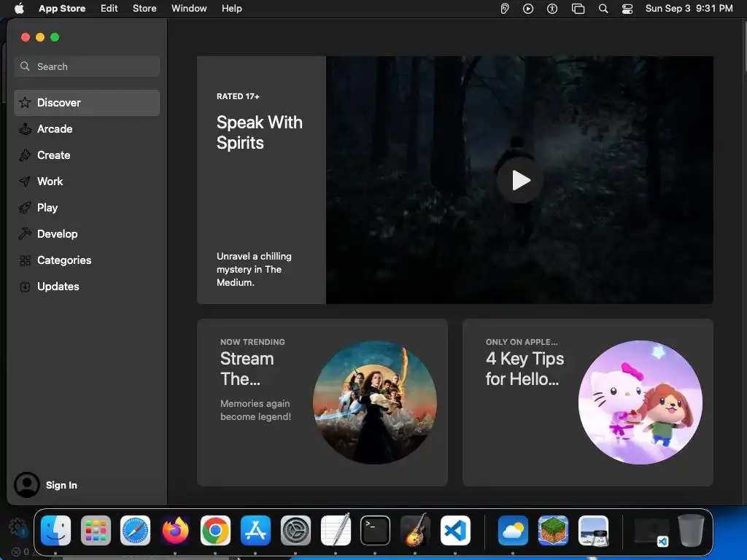
Task: Click the Stage Manager windows icon in menu bar
Action: click(578, 9)
